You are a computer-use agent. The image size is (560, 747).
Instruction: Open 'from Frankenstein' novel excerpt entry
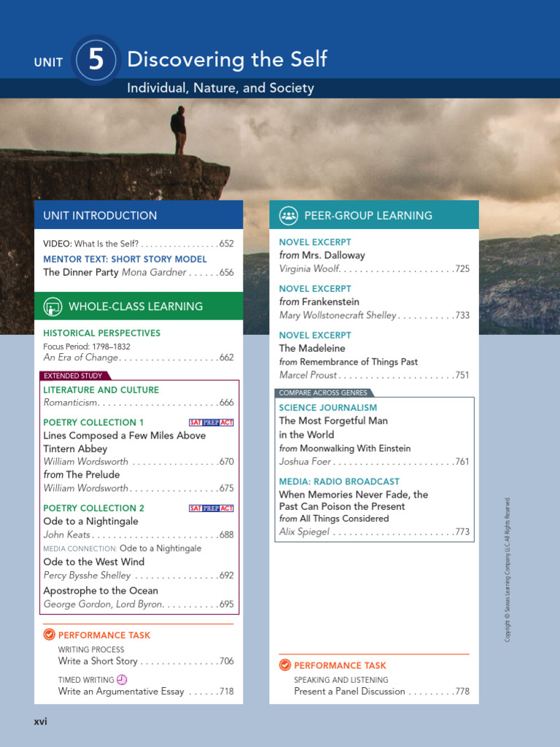pyautogui.click(x=319, y=301)
